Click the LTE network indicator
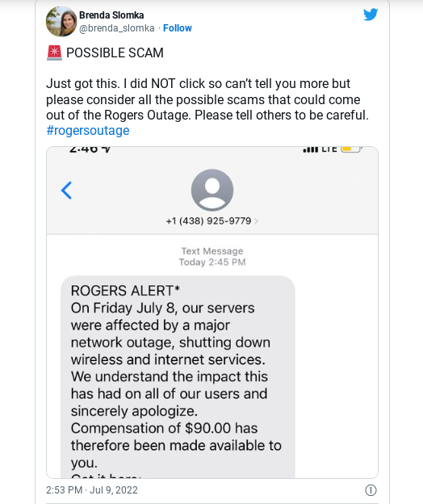This screenshot has height=504, width=423. (329, 149)
